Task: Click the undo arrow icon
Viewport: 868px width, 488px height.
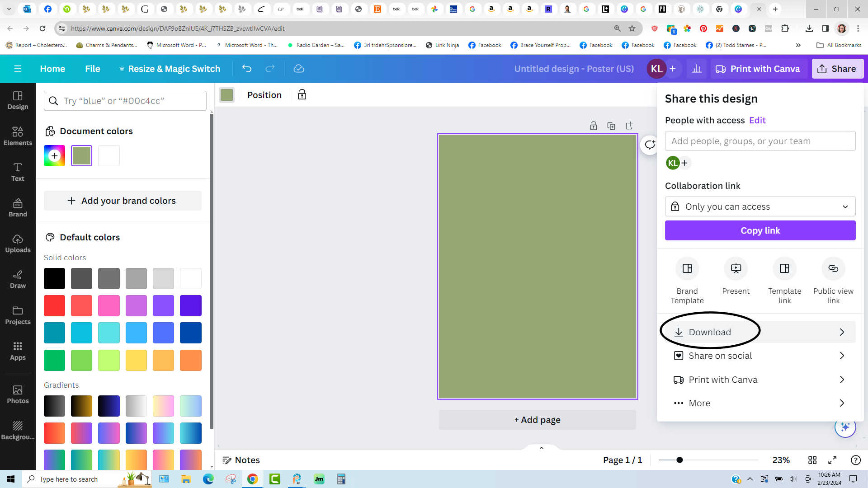Action: point(247,69)
